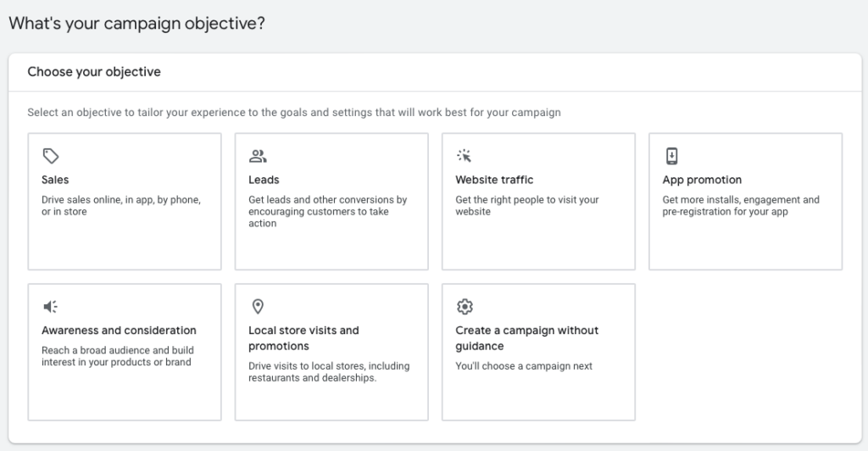
Task: Choose Create a campaign without guidance title
Action: tap(527, 338)
